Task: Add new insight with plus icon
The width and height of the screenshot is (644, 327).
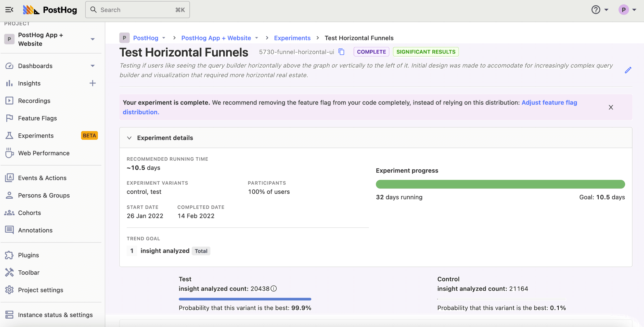Action: [93, 83]
